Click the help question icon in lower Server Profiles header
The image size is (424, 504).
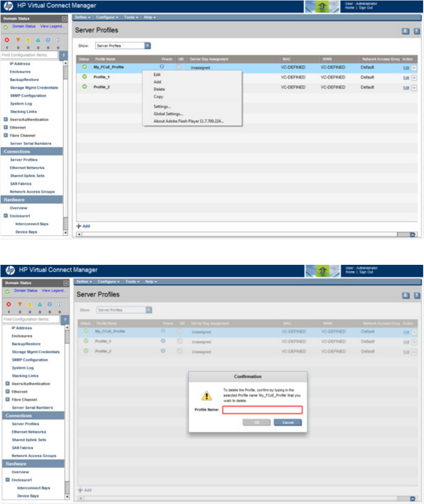[x=417, y=295]
